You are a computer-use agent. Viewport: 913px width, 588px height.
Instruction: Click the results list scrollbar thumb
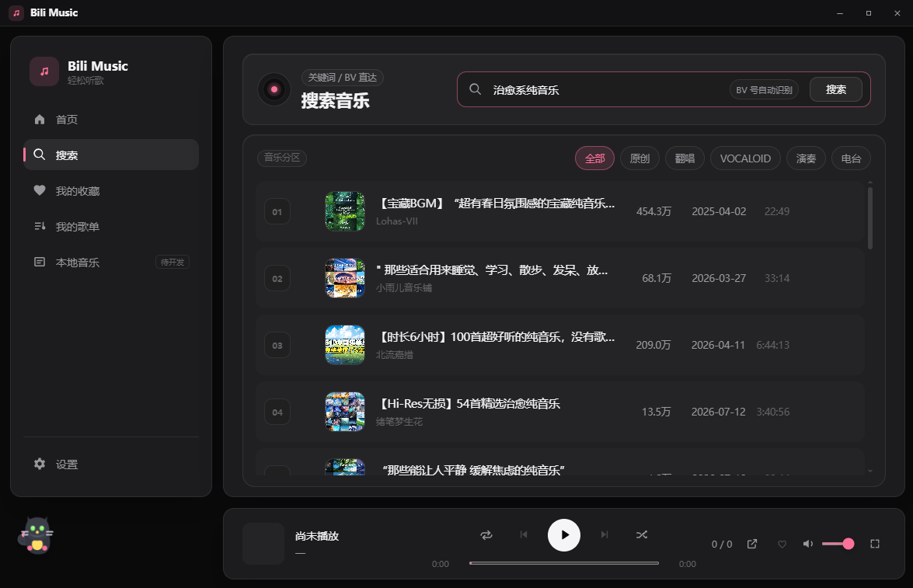pyautogui.click(x=870, y=217)
